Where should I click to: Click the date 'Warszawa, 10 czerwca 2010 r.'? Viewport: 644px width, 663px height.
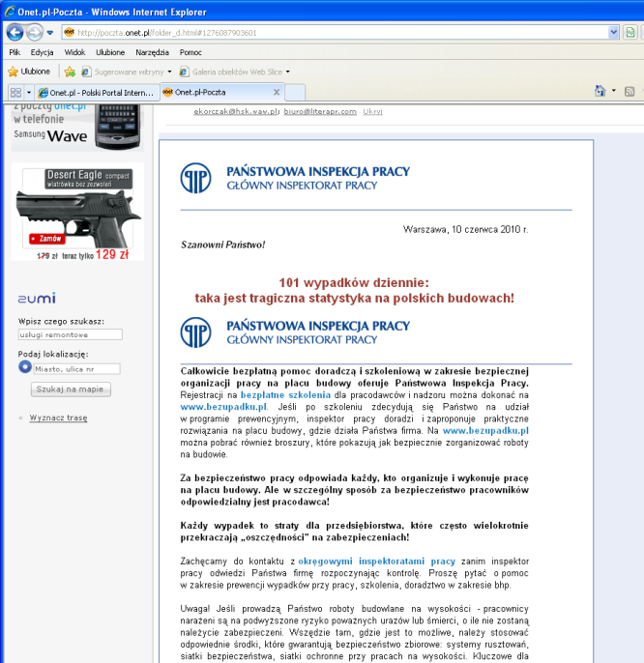465,229
